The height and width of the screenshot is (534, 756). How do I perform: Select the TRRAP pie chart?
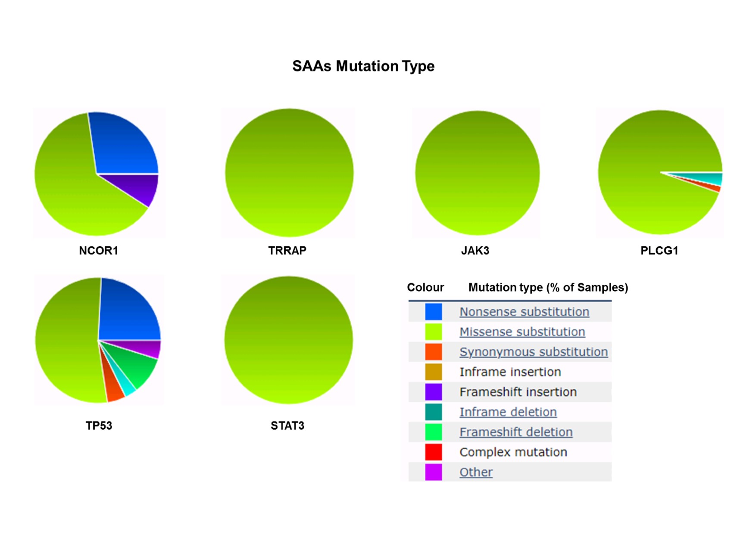pyautogui.click(x=289, y=172)
